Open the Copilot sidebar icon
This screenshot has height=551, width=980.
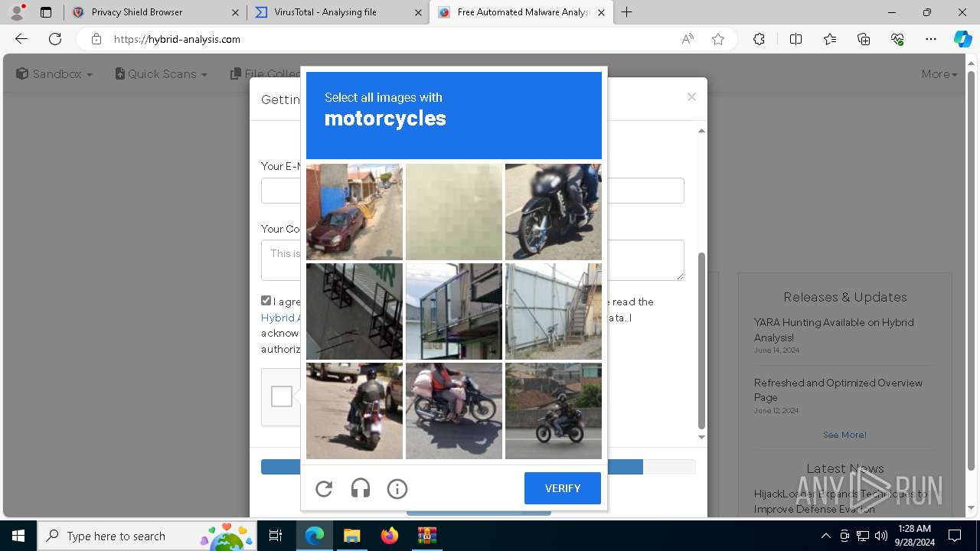pos(962,39)
